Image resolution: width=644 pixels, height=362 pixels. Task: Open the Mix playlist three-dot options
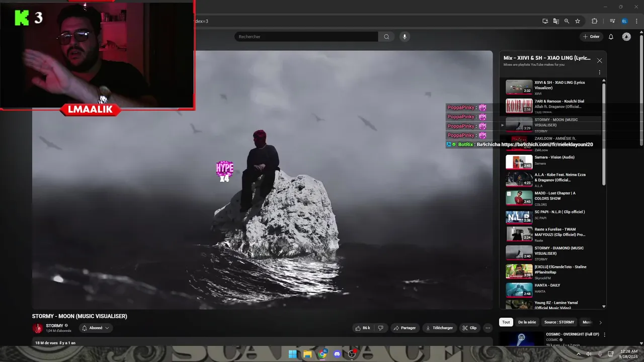click(599, 72)
